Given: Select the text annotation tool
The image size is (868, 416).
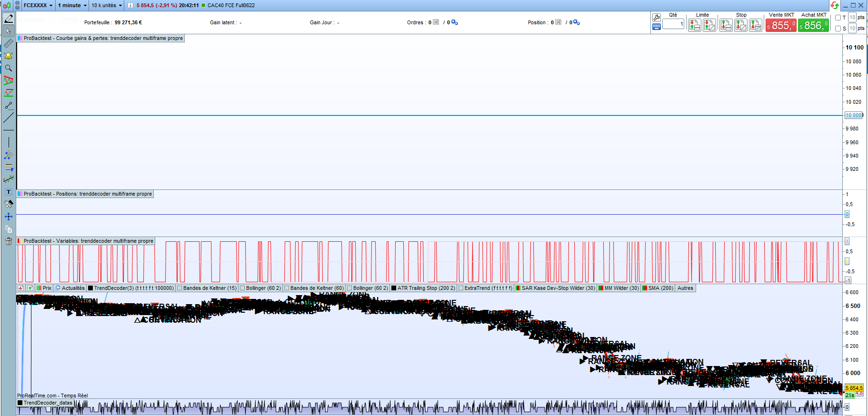Looking at the screenshot, I should click(x=9, y=192).
